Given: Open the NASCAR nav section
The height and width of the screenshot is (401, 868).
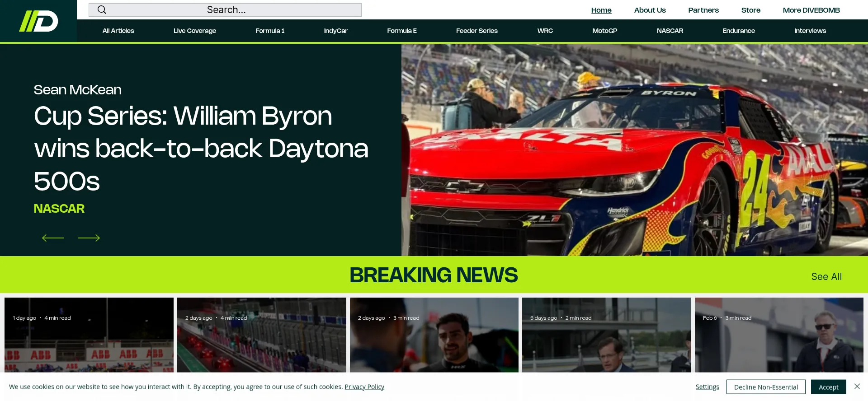Looking at the screenshot, I should point(670,31).
